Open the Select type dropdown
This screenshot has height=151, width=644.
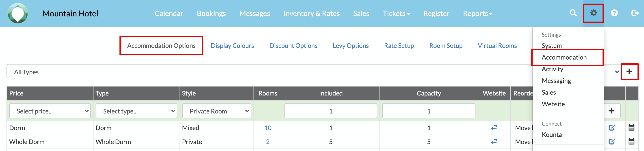tap(137, 111)
